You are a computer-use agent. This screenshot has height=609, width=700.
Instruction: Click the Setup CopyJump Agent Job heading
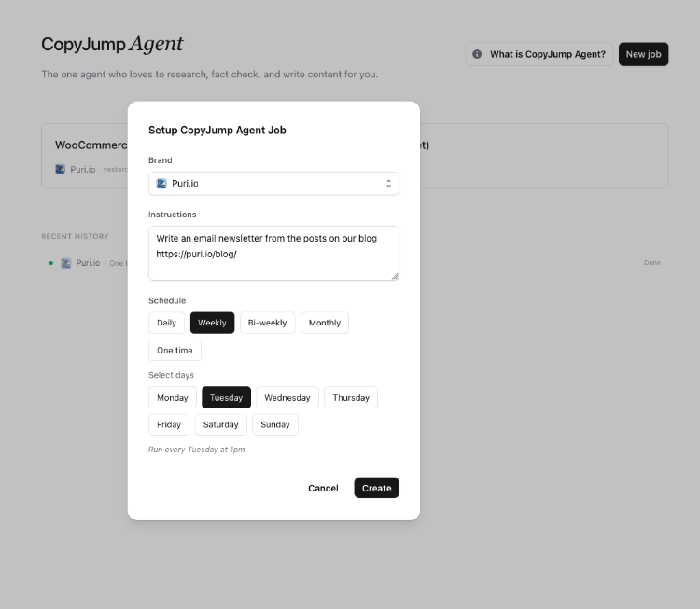217,131
